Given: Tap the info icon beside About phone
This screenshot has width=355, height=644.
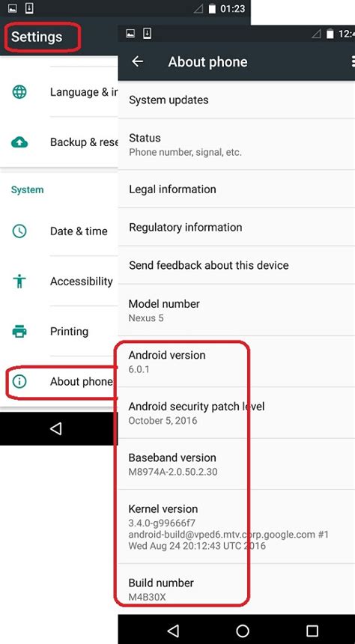Looking at the screenshot, I should click(19, 382).
